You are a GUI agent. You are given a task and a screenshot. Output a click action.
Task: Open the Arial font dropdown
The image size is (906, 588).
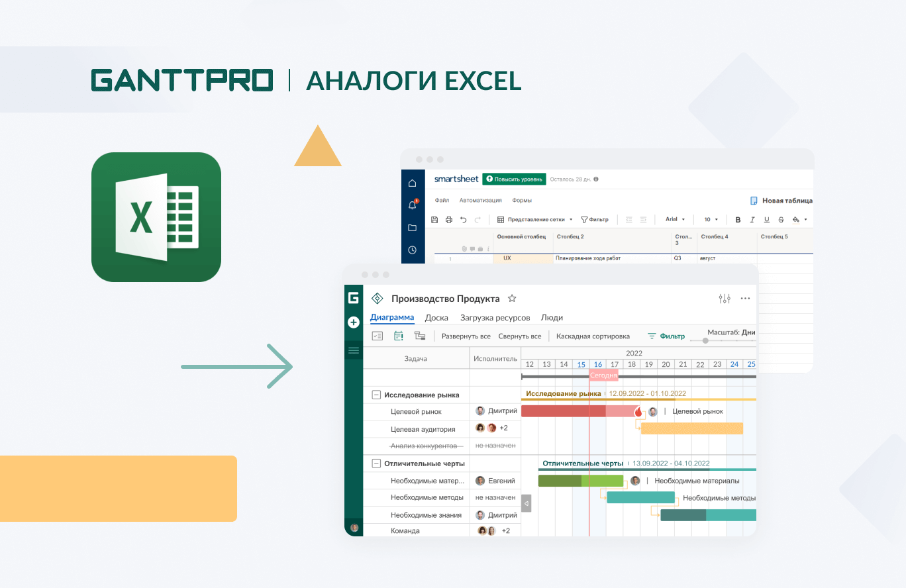click(x=675, y=219)
